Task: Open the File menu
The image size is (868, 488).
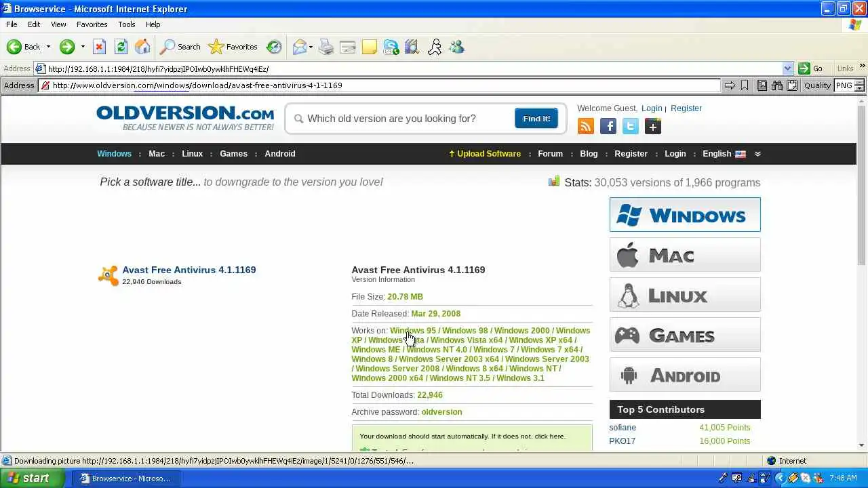Action: point(12,24)
